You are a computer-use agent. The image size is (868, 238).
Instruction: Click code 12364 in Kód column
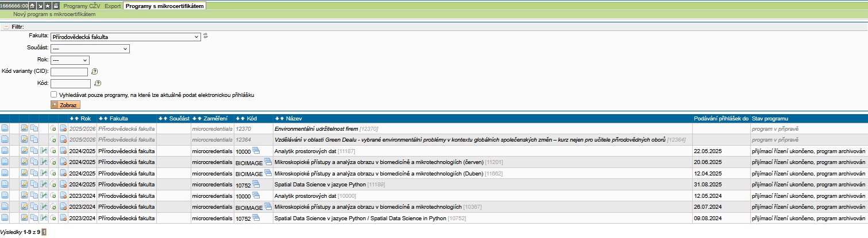[244, 139]
